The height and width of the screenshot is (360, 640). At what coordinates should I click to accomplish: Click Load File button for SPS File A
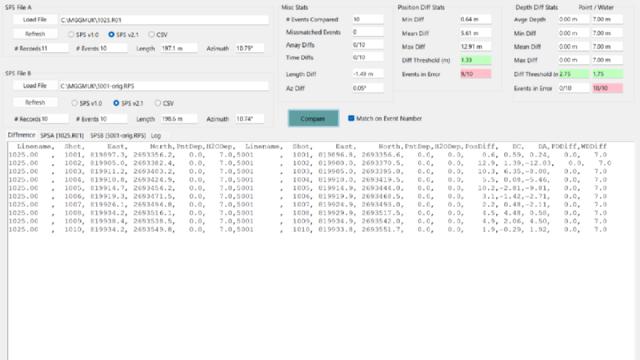click(35, 20)
